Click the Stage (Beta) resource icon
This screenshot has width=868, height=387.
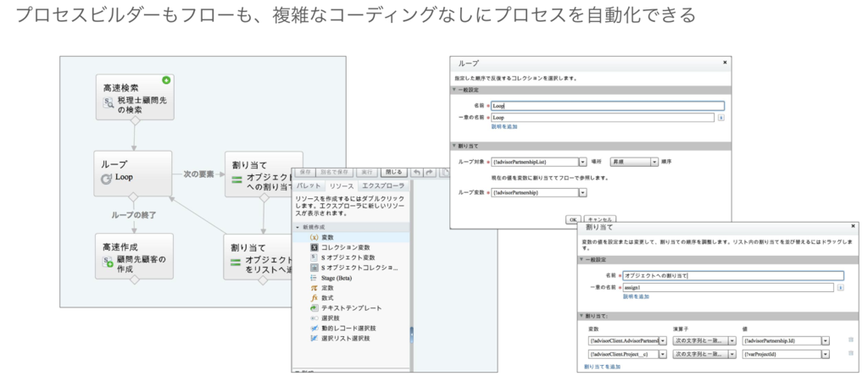[314, 278]
